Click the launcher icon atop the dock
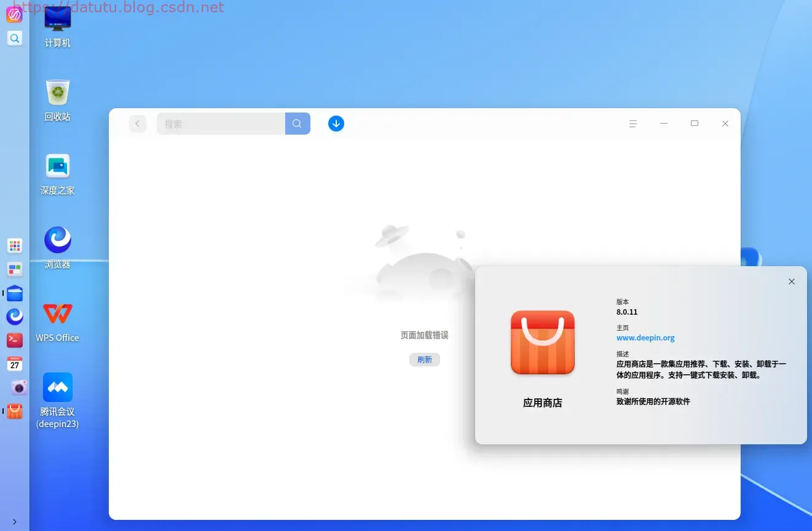 (x=14, y=14)
